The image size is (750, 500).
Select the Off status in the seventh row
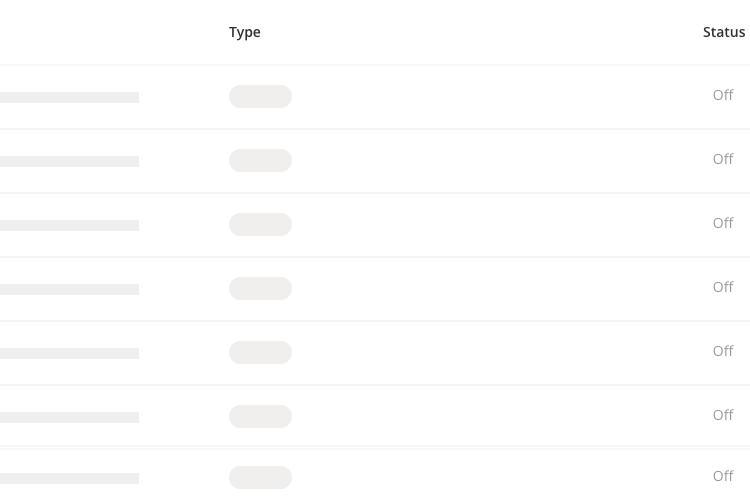pyautogui.click(x=723, y=477)
